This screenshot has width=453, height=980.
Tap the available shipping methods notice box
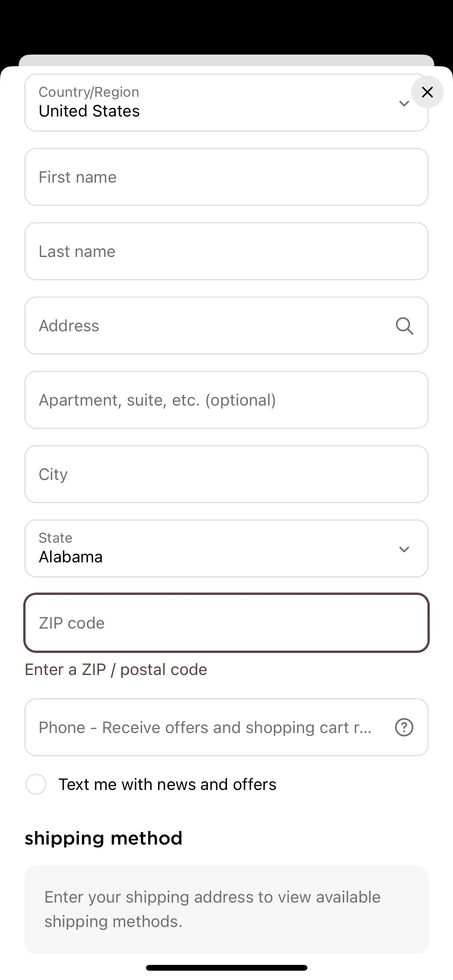click(x=226, y=909)
